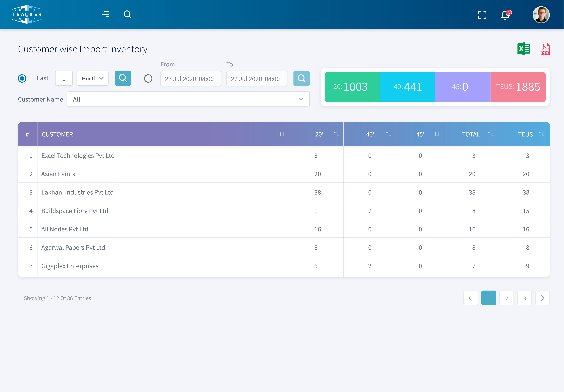Sort by CUSTOMER column arrows
Viewport: 564px width, 392px height.
(x=282, y=134)
